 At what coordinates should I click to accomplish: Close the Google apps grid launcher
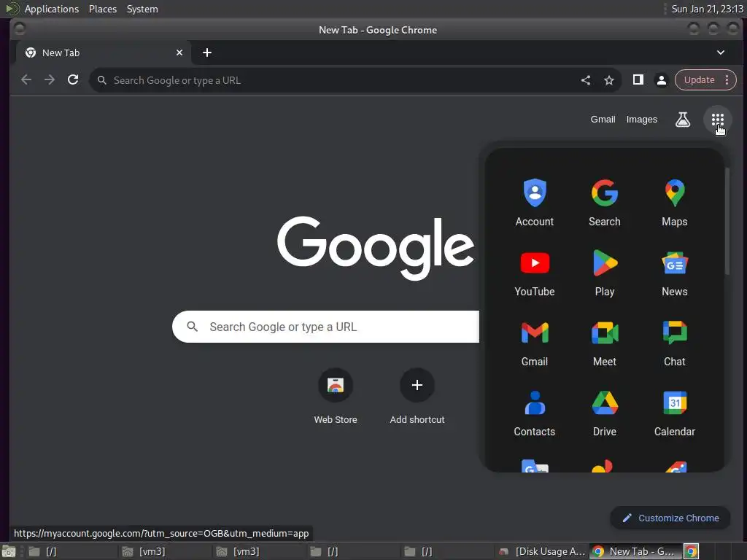[718, 120]
